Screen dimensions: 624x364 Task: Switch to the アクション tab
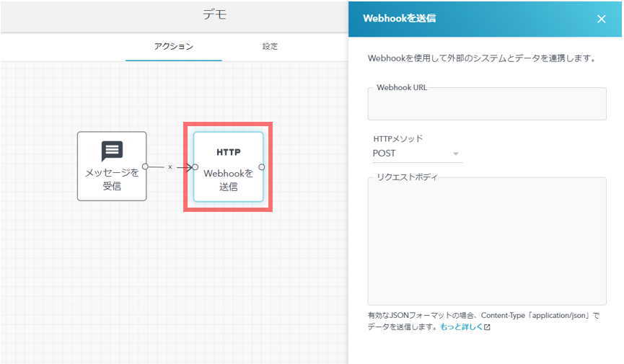pyautogui.click(x=173, y=46)
